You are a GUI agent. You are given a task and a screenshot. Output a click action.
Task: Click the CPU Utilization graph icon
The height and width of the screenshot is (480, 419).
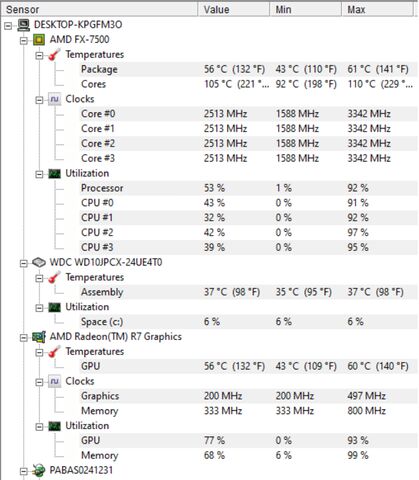54,173
